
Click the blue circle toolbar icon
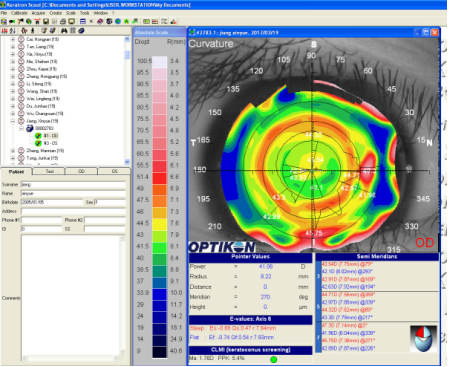pos(118,22)
